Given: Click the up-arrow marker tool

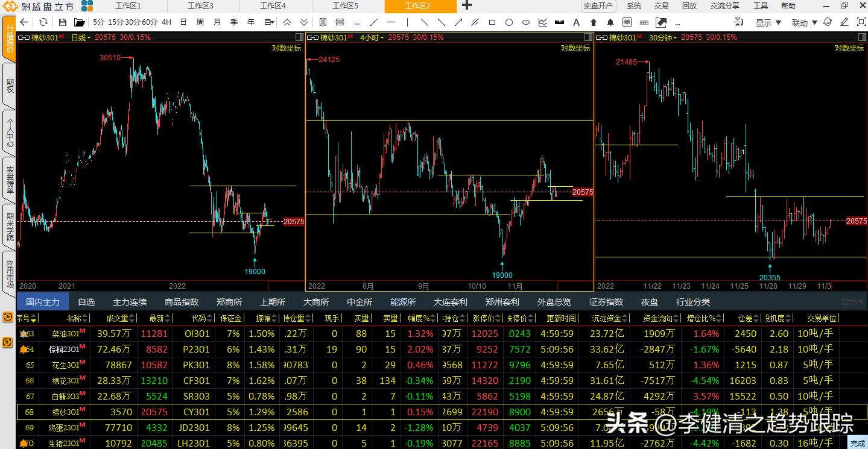Looking at the screenshot, I should pyautogui.click(x=594, y=22).
